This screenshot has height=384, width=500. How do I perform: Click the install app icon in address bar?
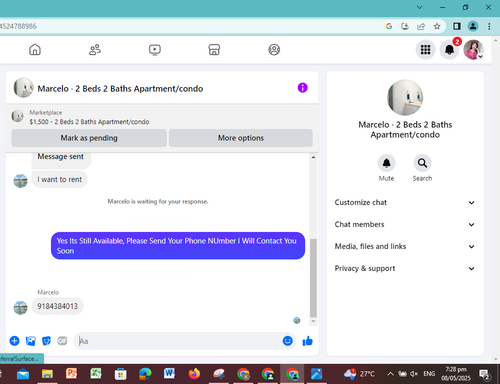[405, 26]
